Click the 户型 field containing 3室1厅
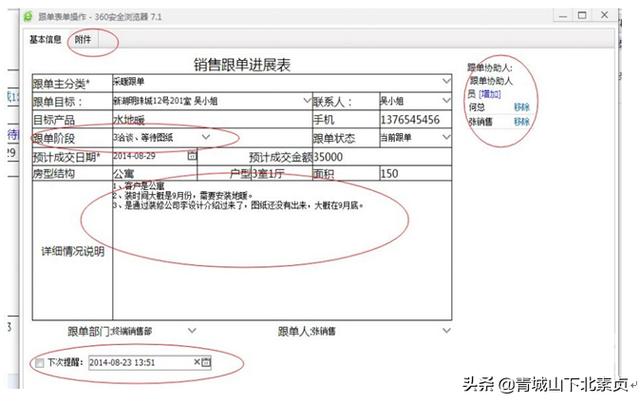The width and height of the screenshot is (640, 404). pos(282,173)
